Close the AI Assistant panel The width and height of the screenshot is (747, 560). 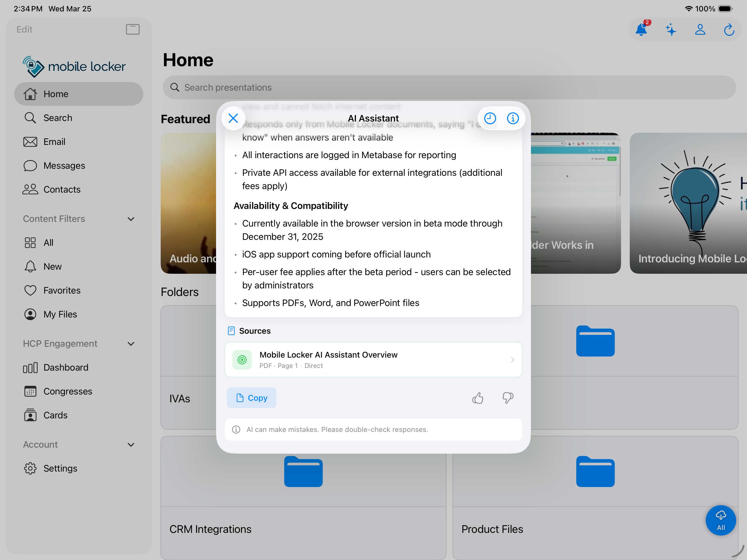(233, 119)
